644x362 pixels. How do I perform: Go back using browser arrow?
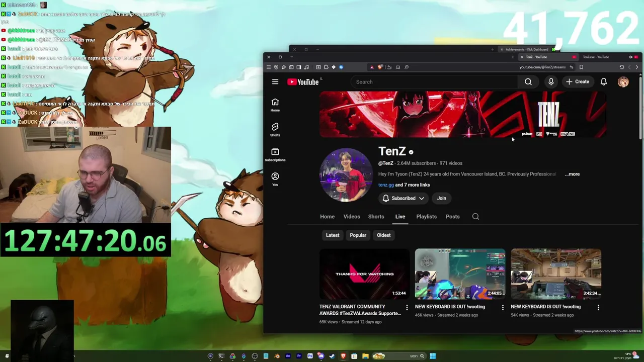(x=637, y=67)
